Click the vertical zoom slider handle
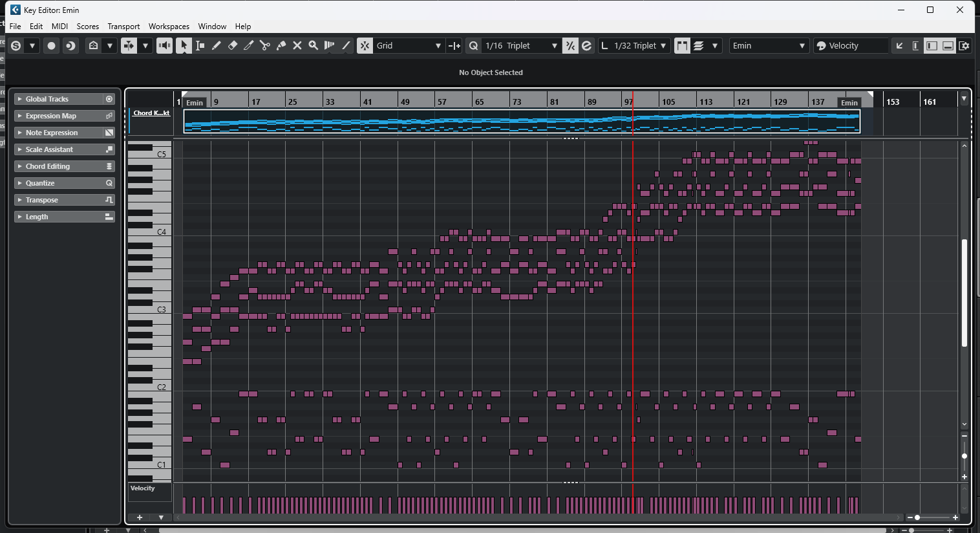The image size is (980, 533). click(964, 456)
